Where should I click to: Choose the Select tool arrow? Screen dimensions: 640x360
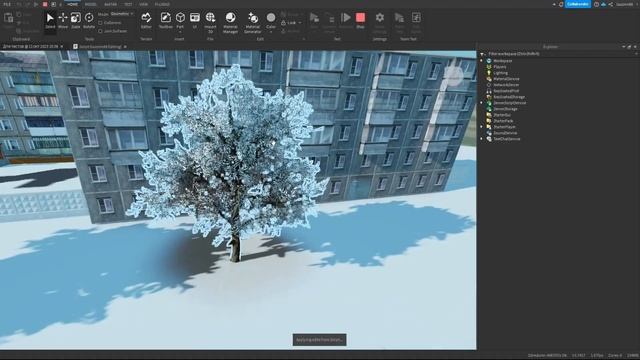click(50, 20)
